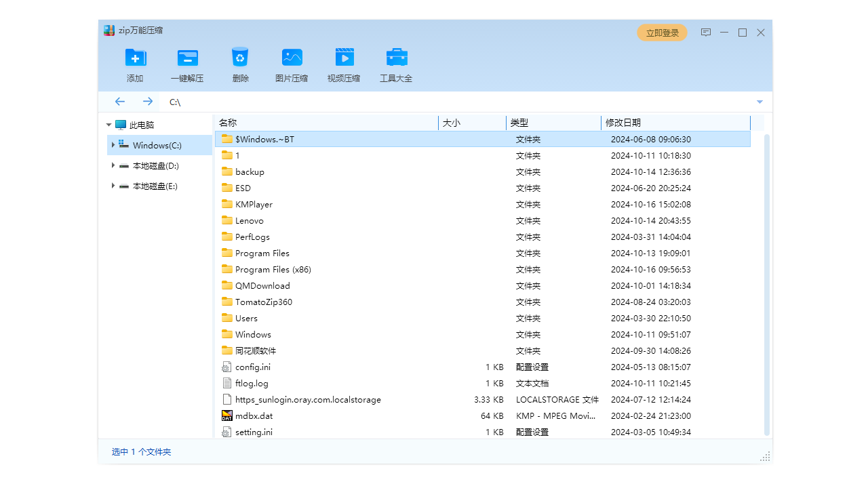Click the forward navigation arrow
This screenshot has height=488, width=868.
coord(147,101)
